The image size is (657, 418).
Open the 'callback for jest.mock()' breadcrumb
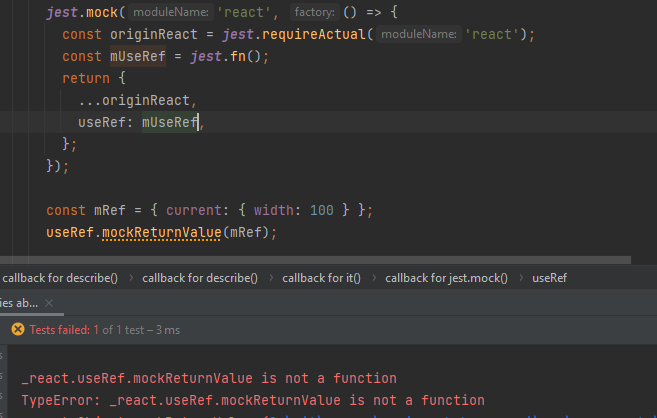[446, 278]
